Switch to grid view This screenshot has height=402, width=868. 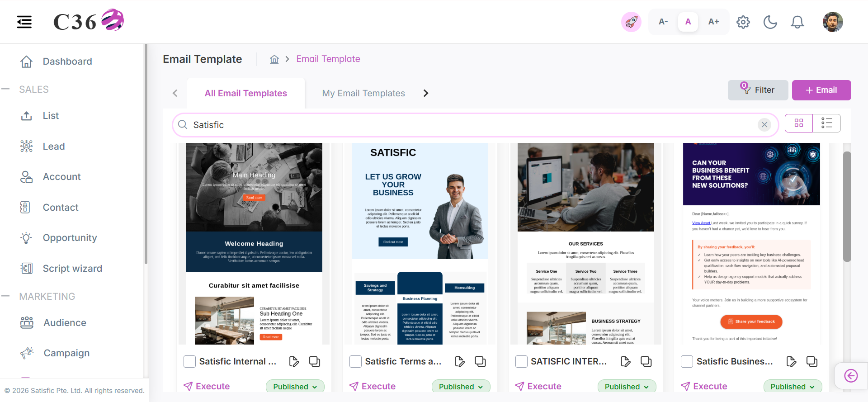tap(799, 123)
